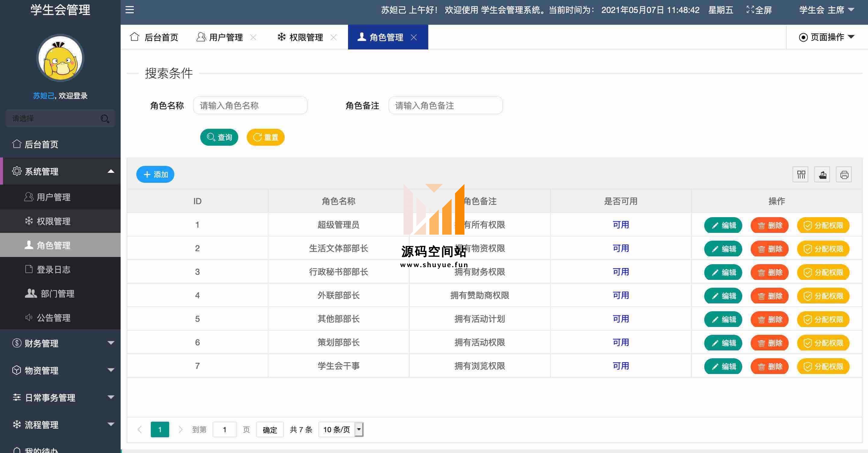Toggle the sidebar hamburger menu icon

pos(130,10)
